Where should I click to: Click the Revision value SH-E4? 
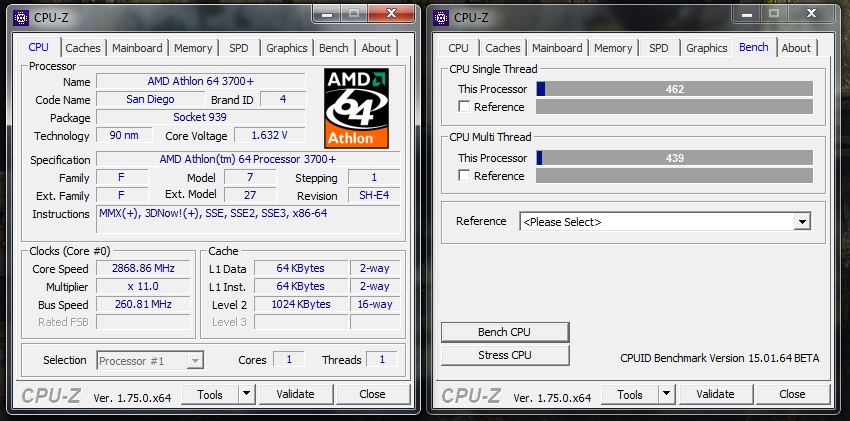click(374, 195)
